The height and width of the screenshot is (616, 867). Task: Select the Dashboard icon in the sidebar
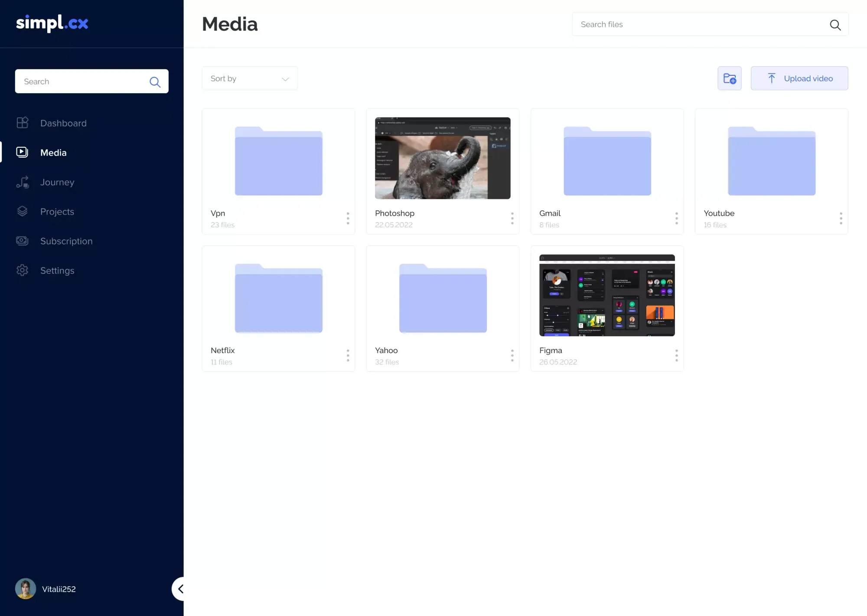pos(22,123)
